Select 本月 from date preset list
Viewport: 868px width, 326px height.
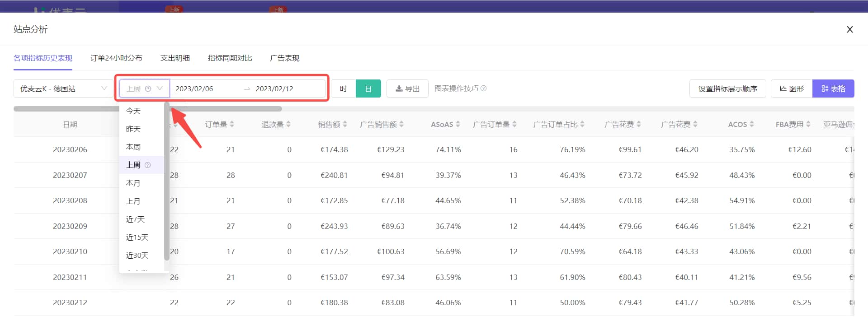[x=142, y=183]
